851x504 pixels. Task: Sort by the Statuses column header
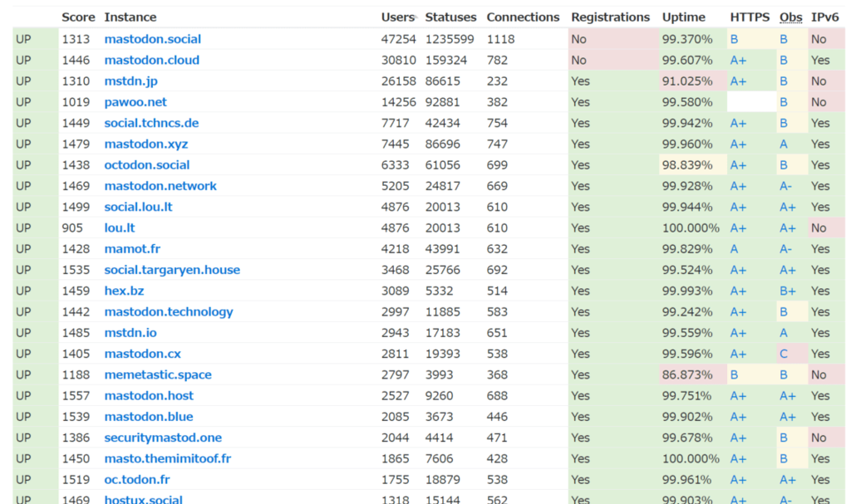pos(450,17)
